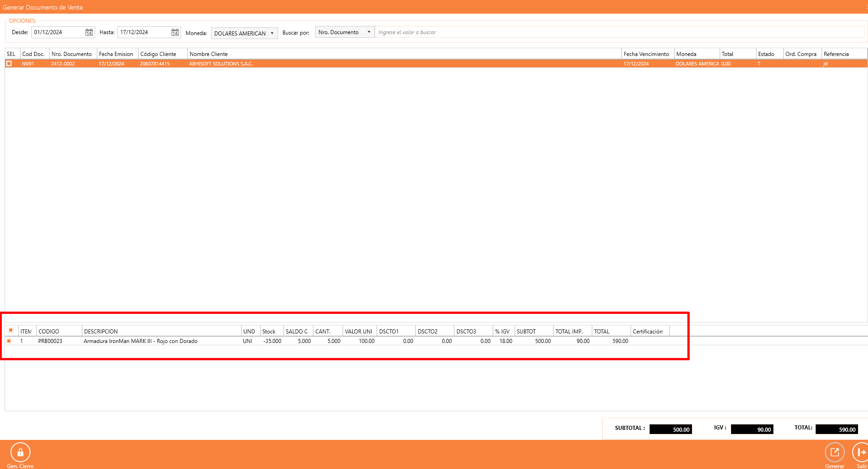Click the % IGV value 18.00
The image size is (868, 469).
coord(506,341)
